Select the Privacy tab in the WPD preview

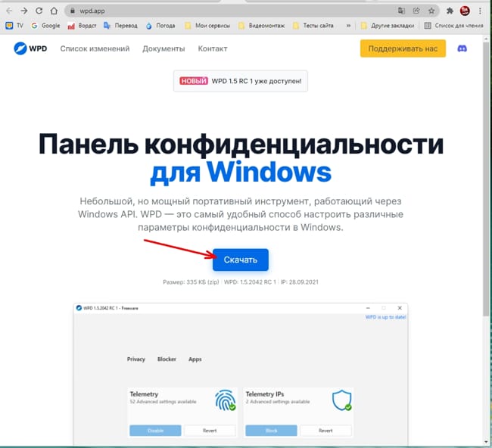(x=135, y=359)
